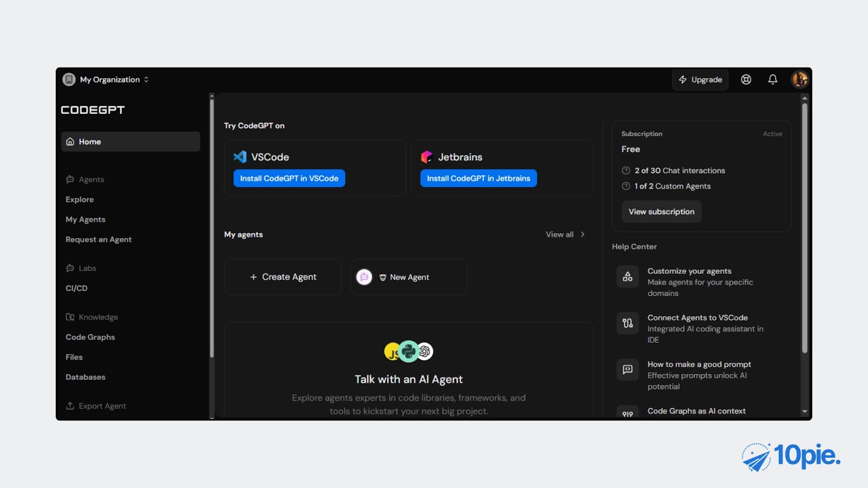Open the help lifebuoy icon
The image size is (868, 488).
point(746,80)
